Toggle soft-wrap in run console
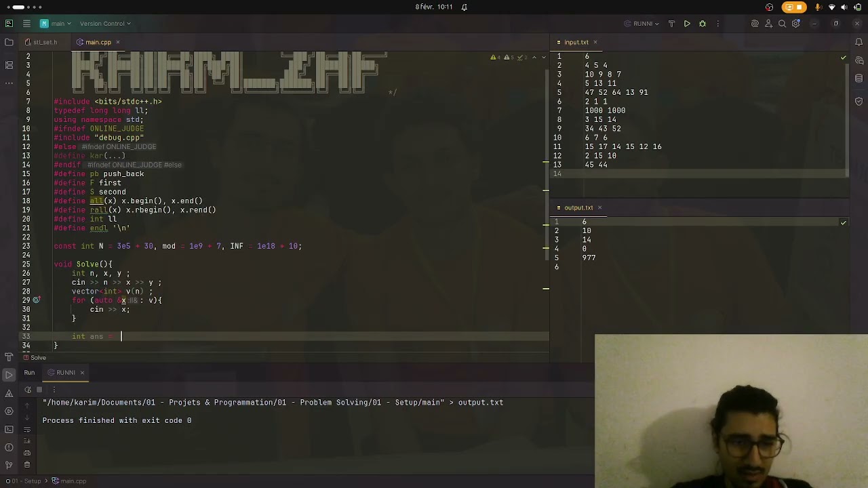 [x=27, y=429]
